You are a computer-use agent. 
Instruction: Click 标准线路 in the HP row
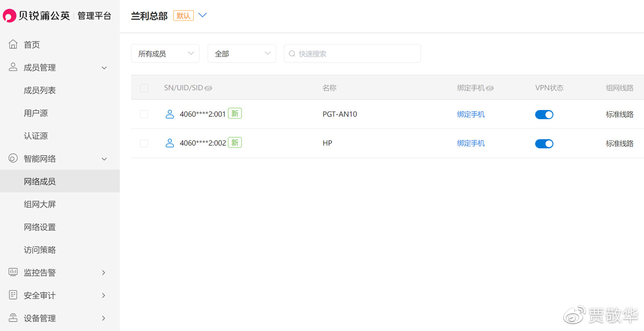click(619, 143)
